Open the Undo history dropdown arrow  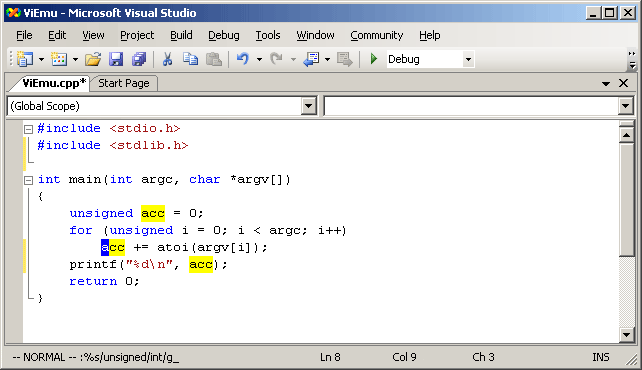click(x=259, y=60)
